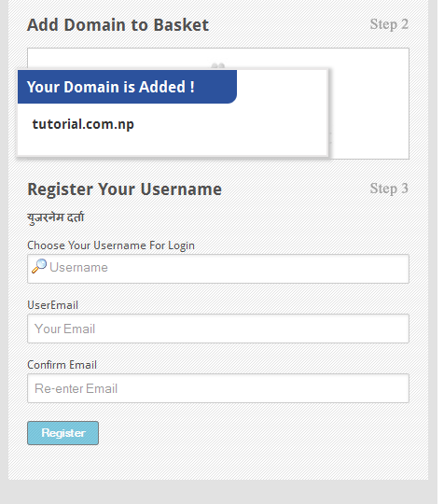Click empty basket area right of popup

click(369, 103)
